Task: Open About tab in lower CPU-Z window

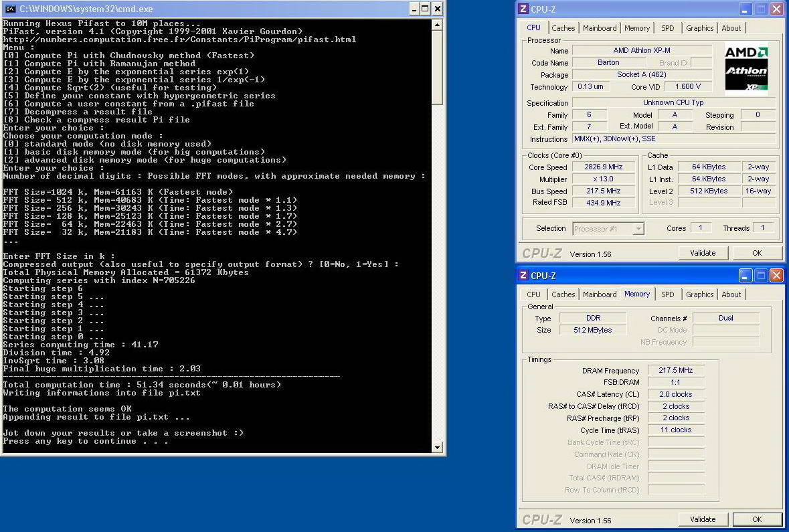Action: (731, 294)
